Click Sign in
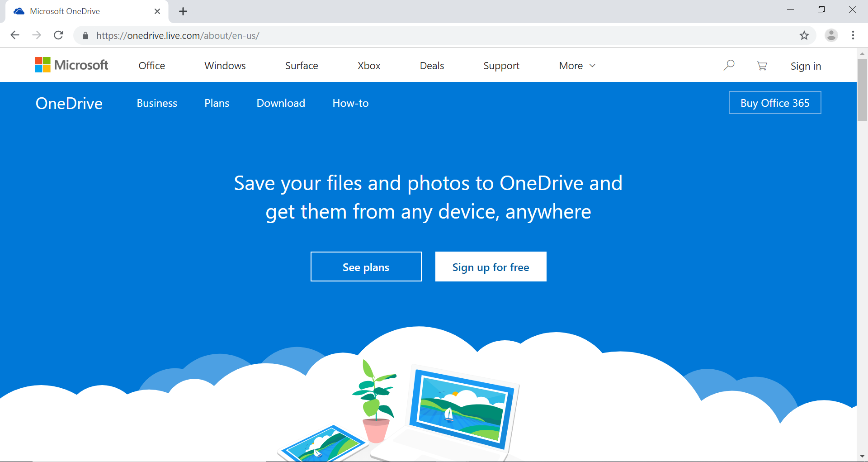 806,66
